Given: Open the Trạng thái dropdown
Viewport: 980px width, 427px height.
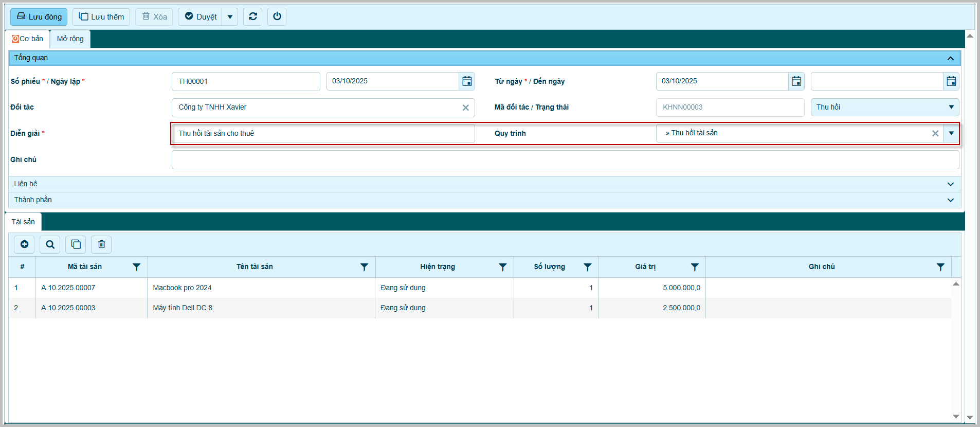Looking at the screenshot, I should click(x=951, y=107).
